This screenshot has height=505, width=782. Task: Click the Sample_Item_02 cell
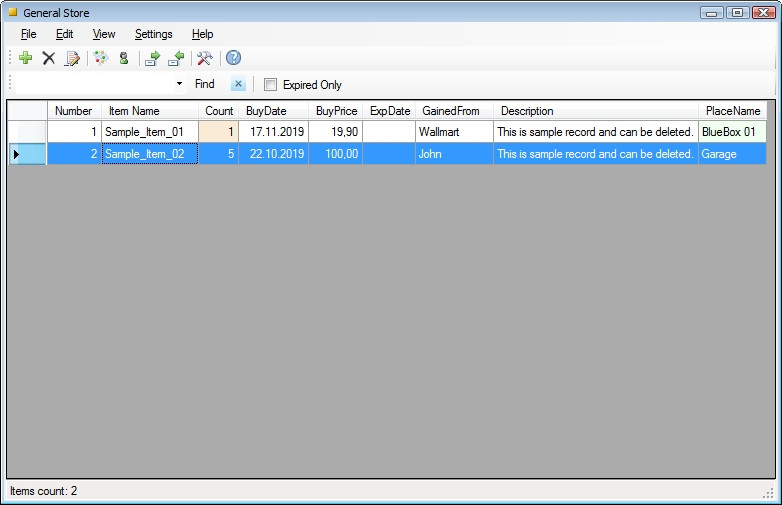(150, 154)
